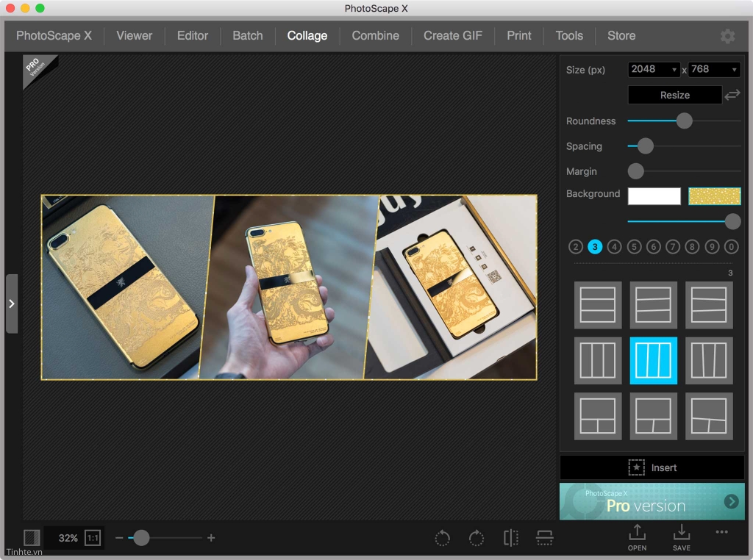The height and width of the screenshot is (560, 753).
Task: Choose three strongly slanted columns layout
Action: tap(709, 360)
